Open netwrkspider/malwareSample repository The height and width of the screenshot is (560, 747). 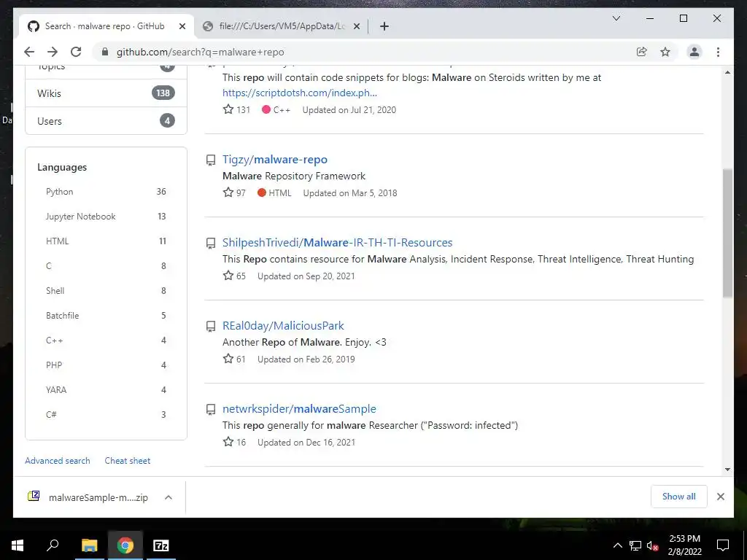[299, 408]
